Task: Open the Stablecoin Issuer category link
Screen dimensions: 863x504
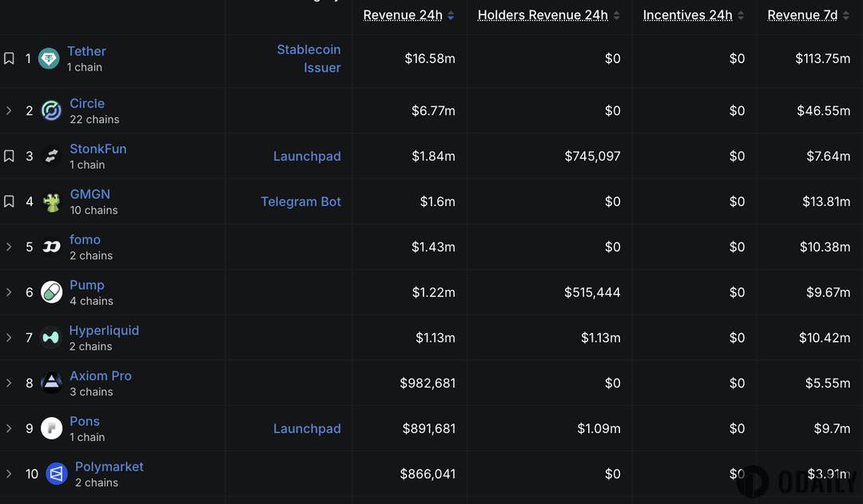Action: [308, 58]
